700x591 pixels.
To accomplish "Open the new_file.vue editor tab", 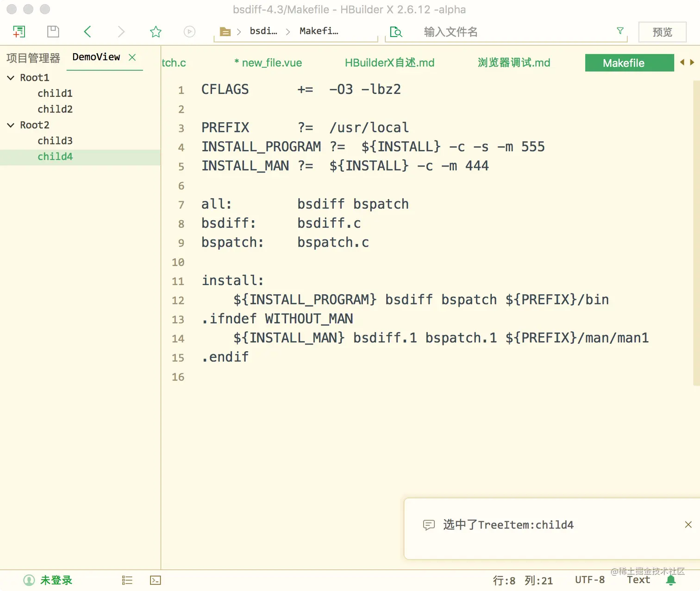I will 268,63.
